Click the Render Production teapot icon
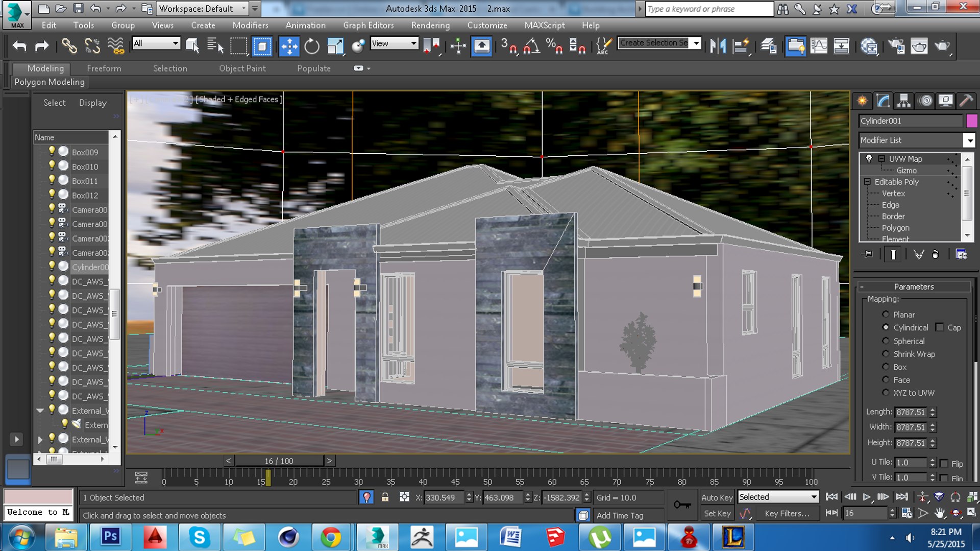Image resolution: width=980 pixels, height=551 pixels. coord(942,46)
